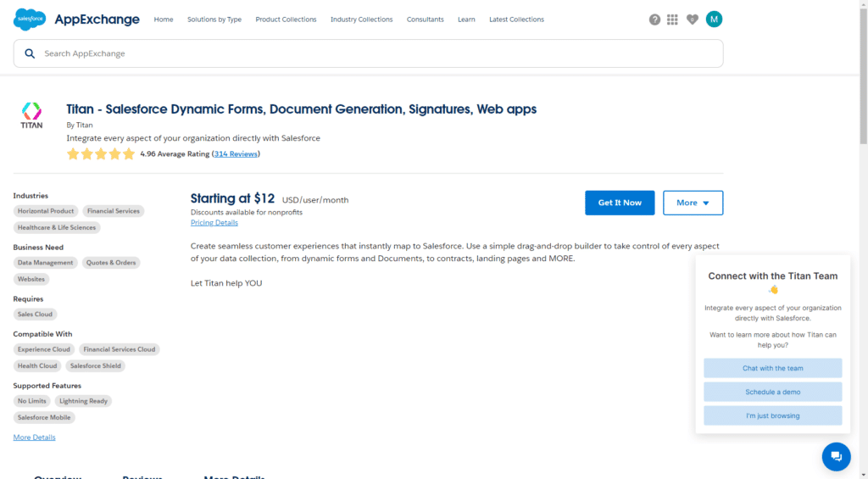Click inside the Search AppExchange field
The height and width of the screenshot is (479, 868).
point(373,53)
